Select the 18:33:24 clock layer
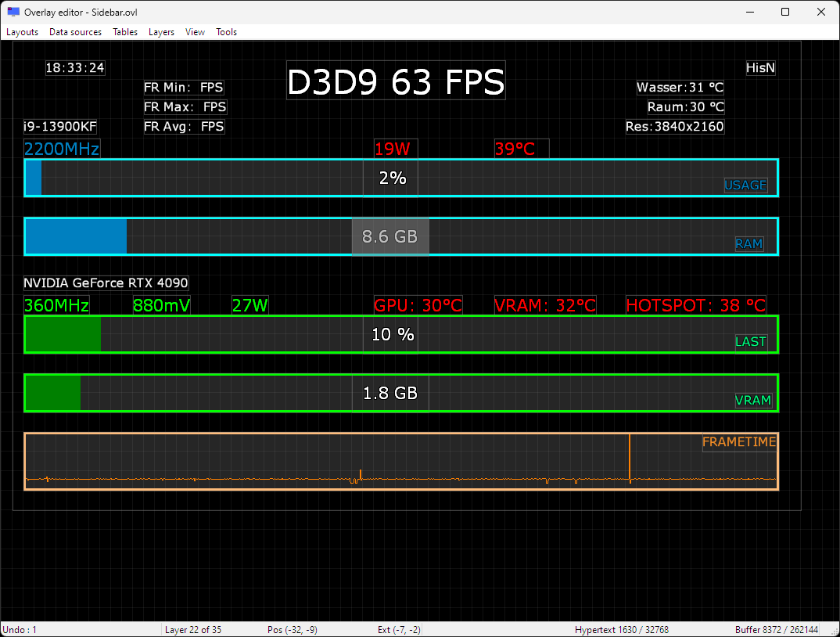 point(75,67)
